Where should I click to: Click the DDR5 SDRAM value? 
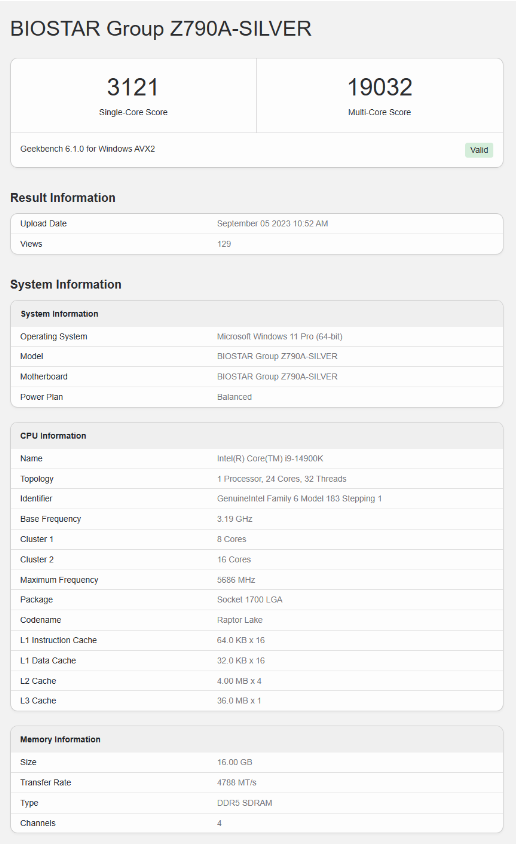point(245,803)
